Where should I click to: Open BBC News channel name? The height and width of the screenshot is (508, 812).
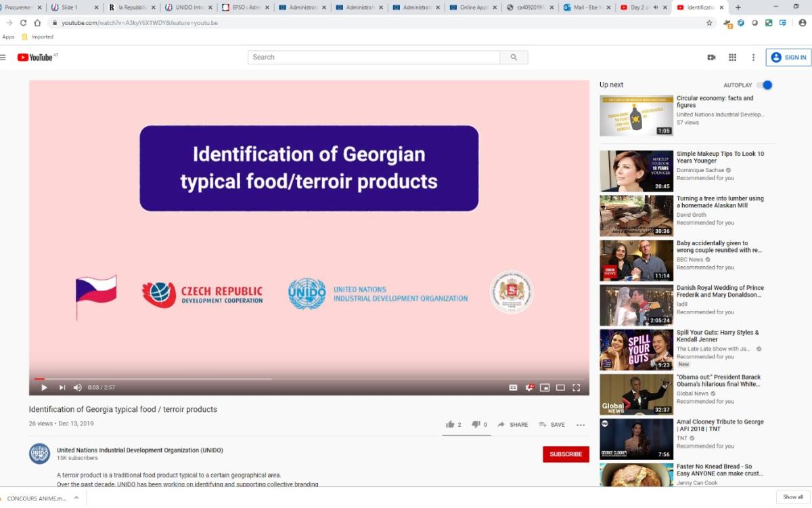[690, 259]
